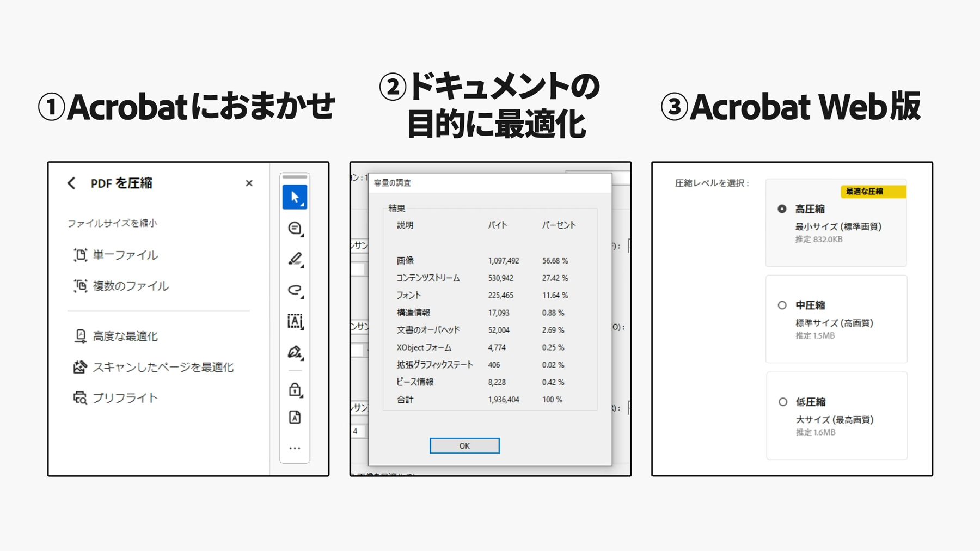Open 高度な最適化
This screenshot has width=980, height=551.
pos(115,336)
